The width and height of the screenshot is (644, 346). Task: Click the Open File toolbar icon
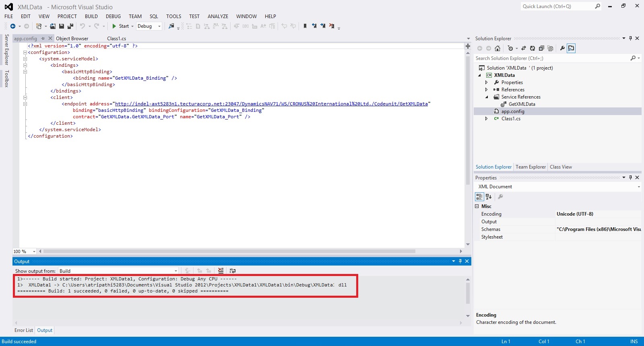pos(53,26)
